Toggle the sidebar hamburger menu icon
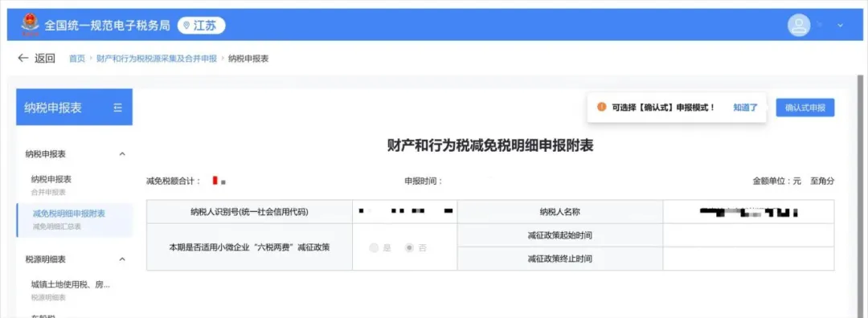The image size is (868, 318). click(x=118, y=108)
